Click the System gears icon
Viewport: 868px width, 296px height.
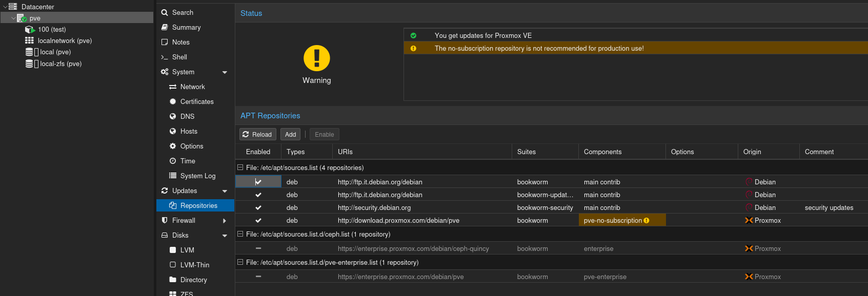click(165, 72)
